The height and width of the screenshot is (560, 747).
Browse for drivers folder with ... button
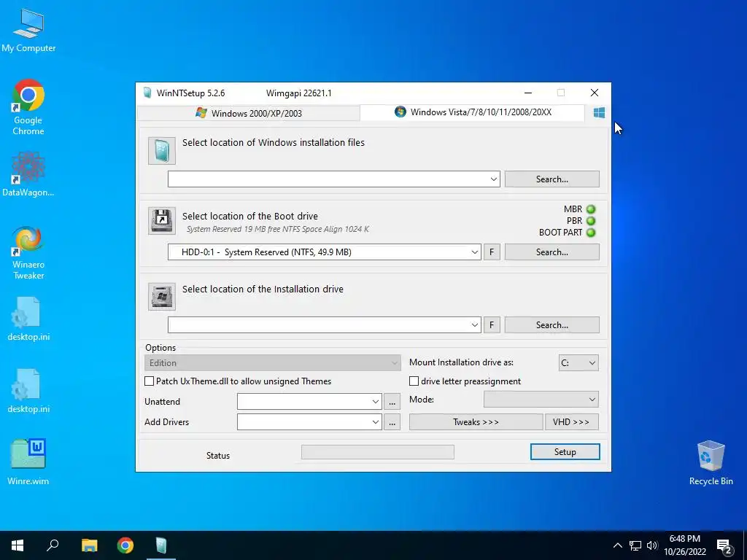[x=392, y=422]
